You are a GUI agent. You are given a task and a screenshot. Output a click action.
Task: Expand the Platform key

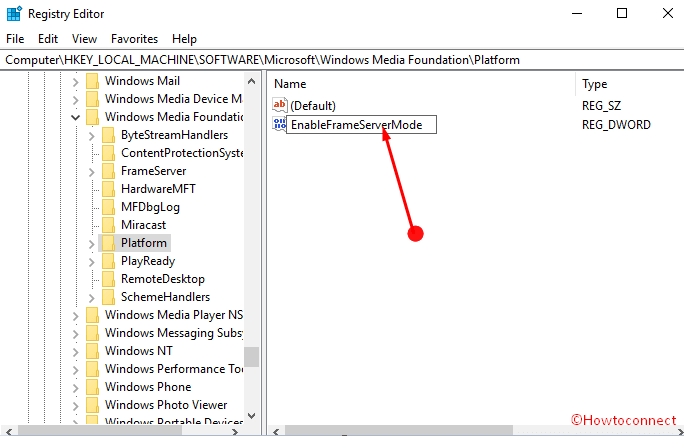pyautogui.click(x=92, y=244)
